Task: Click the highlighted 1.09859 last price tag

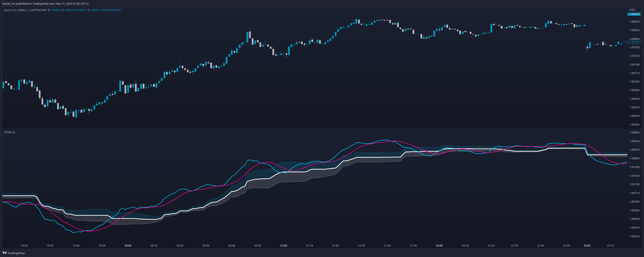Action: [634, 14]
